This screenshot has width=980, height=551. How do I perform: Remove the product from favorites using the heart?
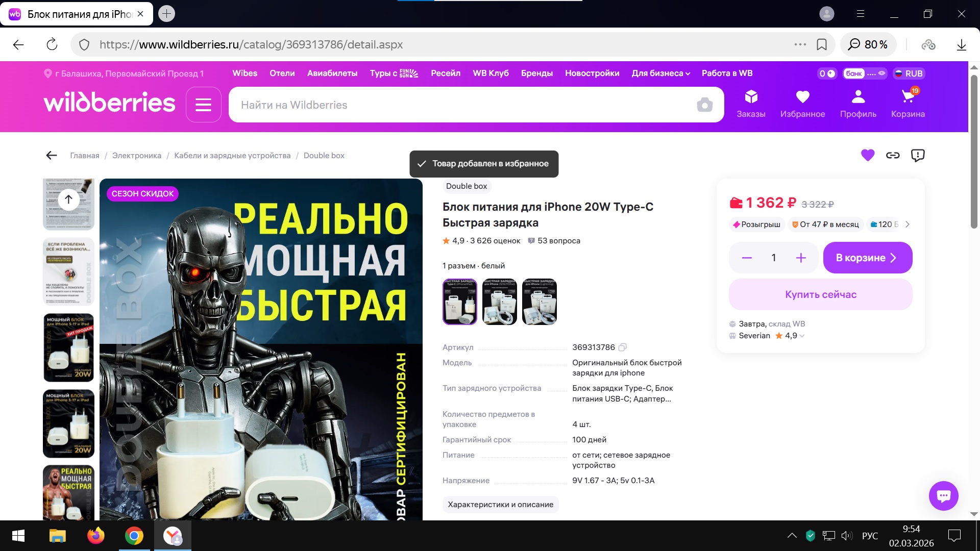point(868,155)
